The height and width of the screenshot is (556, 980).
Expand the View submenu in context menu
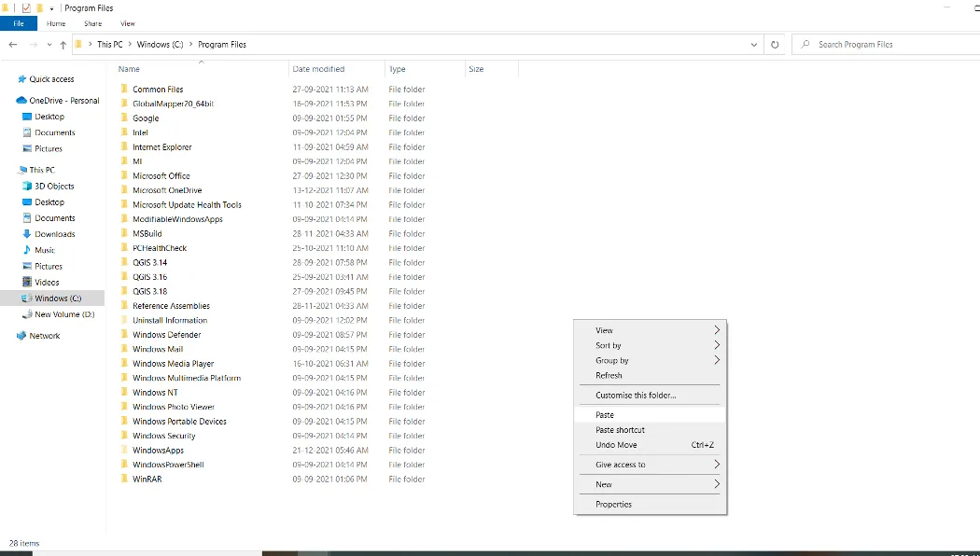[717, 330]
